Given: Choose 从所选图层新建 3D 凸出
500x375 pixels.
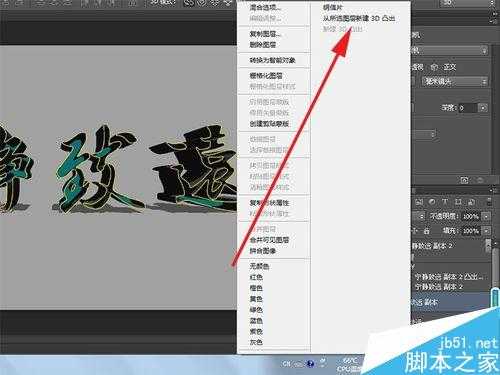Looking at the screenshot, I should click(x=359, y=18).
